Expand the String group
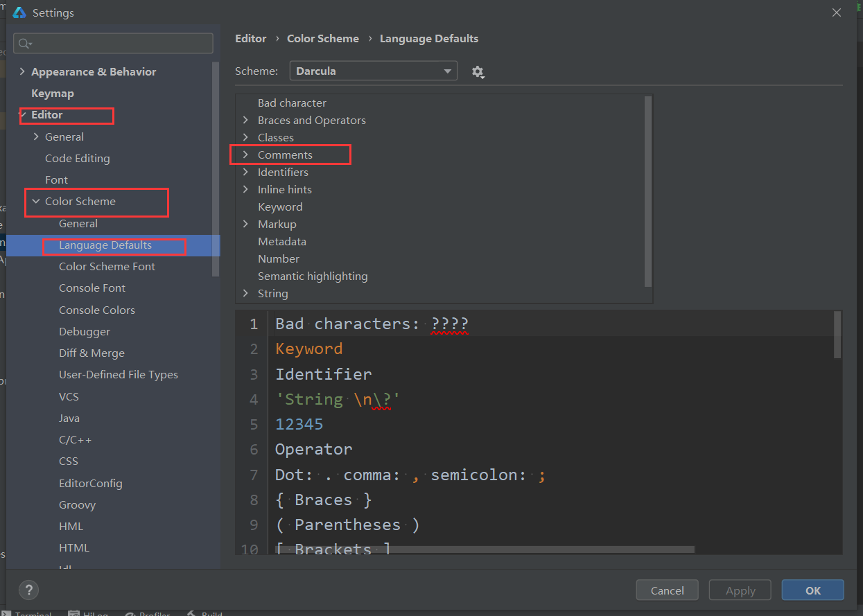 point(245,293)
